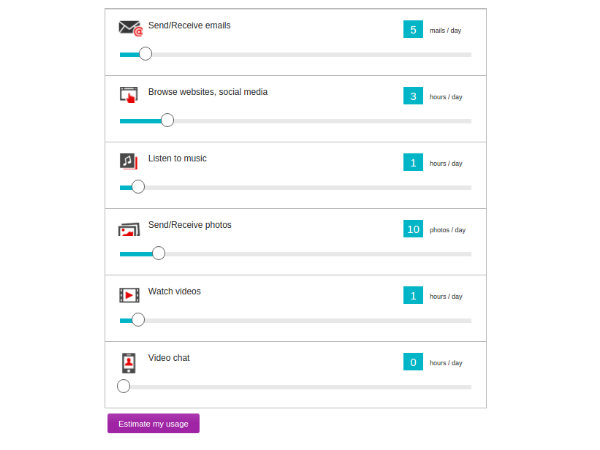600x450 pixels.
Task: Click the video chat slider knob
Action: point(123,386)
